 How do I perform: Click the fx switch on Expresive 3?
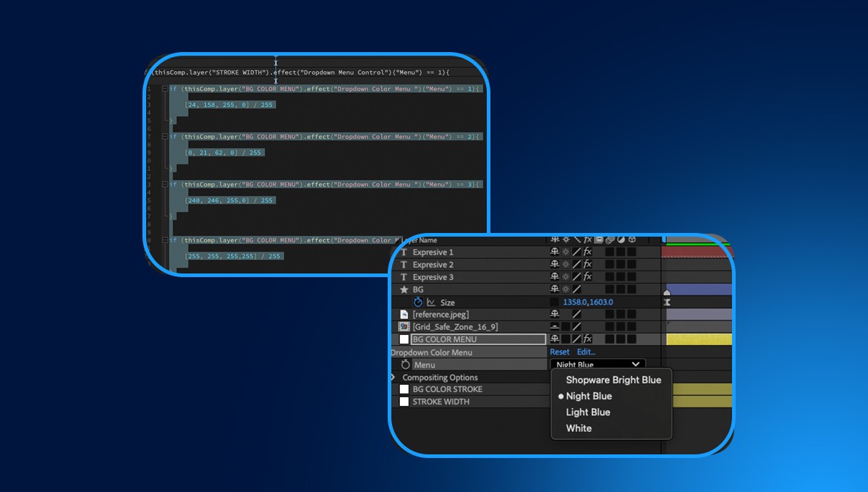pos(588,277)
